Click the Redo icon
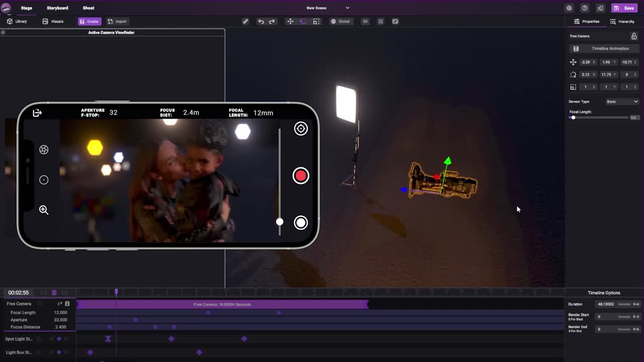Screen dimensions: 644x362 pyautogui.click(x=272, y=21)
